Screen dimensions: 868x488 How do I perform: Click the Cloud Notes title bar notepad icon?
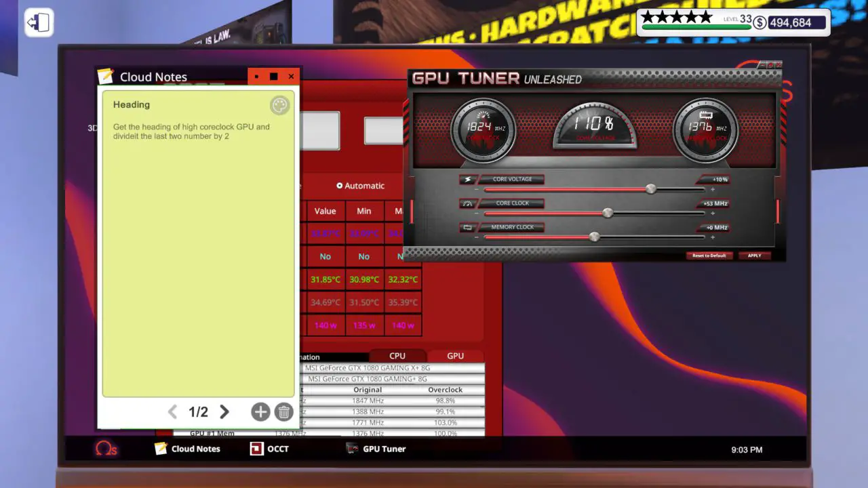[x=105, y=76]
